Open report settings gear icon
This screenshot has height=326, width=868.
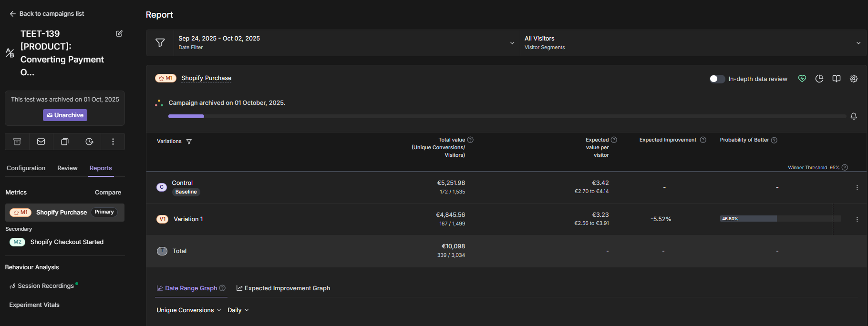[854, 79]
